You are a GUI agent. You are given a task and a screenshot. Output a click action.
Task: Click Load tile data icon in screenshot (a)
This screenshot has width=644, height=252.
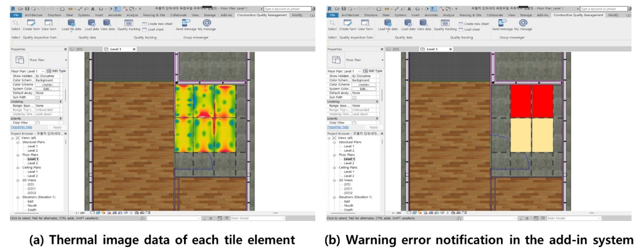point(71,23)
